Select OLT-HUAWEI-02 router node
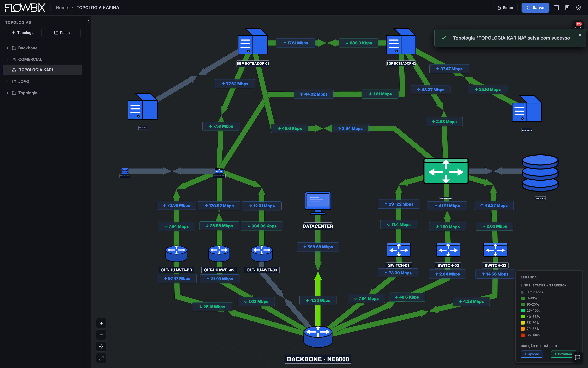The image size is (588, 368). (x=219, y=254)
